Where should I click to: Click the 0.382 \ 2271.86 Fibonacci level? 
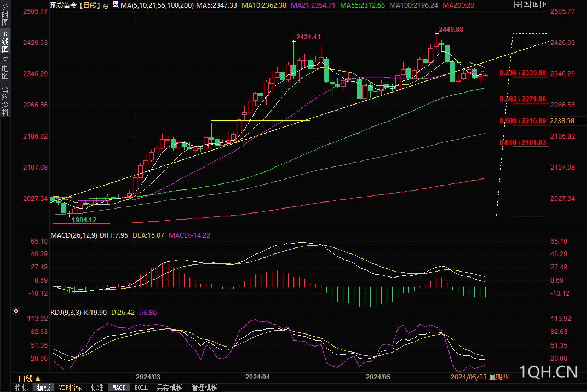point(523,99)
